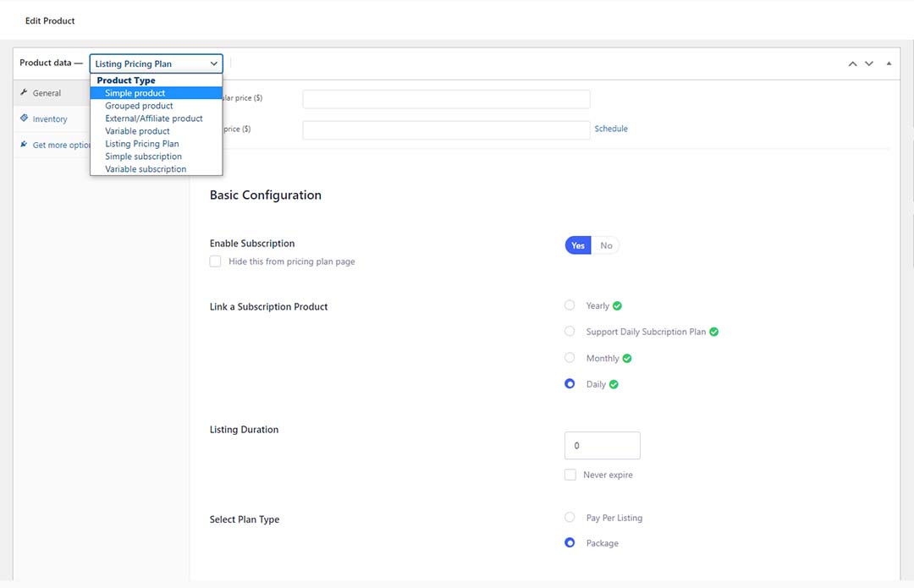Select External/Affiliate product option

tap(154, 118)
